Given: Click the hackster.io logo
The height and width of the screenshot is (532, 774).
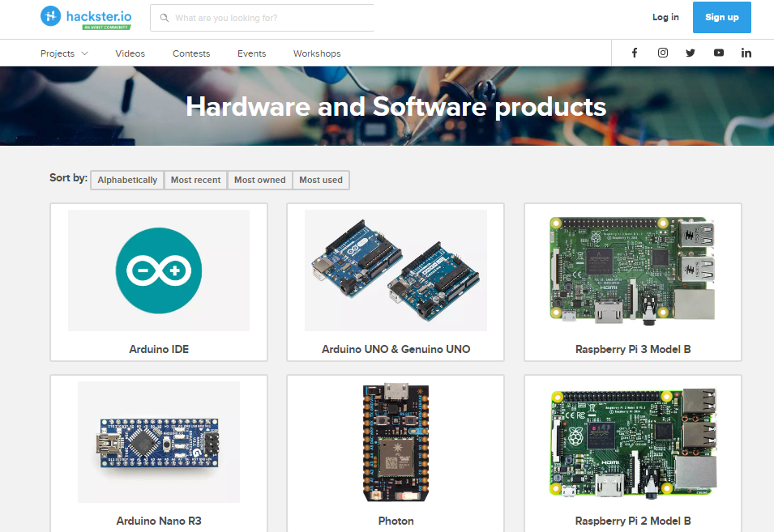Looking at the screenshot, I should pyautogui.click(x=86, y=17).
